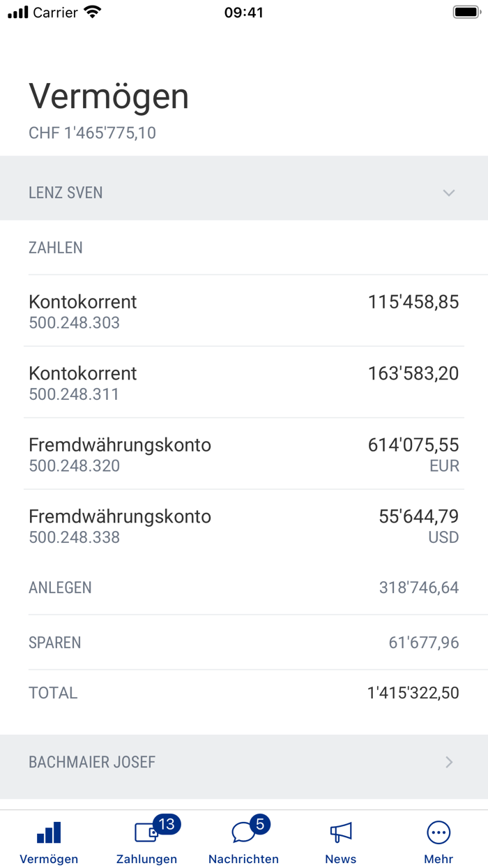Open the Mehr menu via the ellipsis icon
488x868 pixels.
tap(438, 832)
